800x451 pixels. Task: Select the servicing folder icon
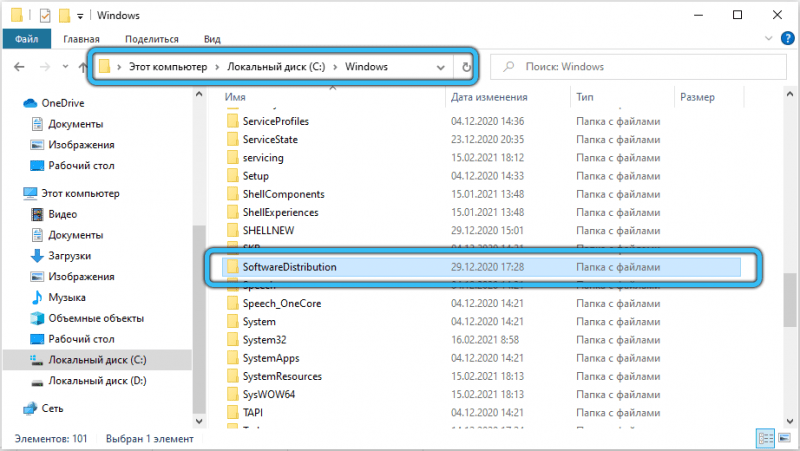click(x=233, y=158)
